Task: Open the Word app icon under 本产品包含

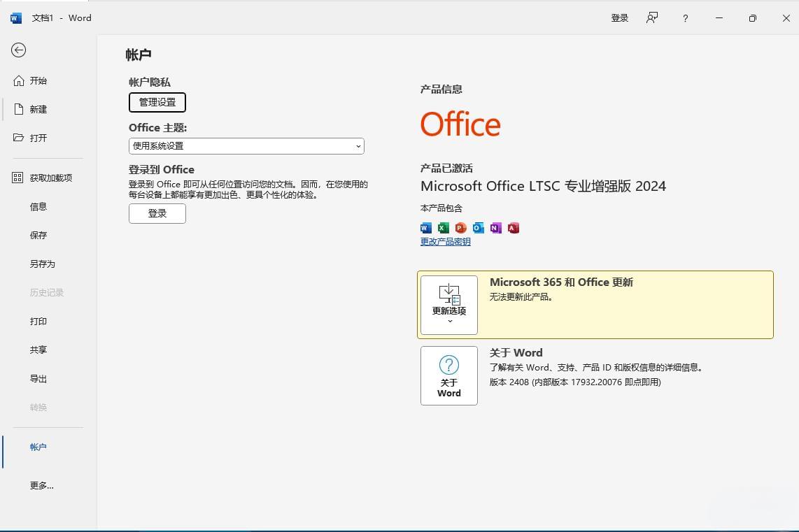Action: [426, 228]
